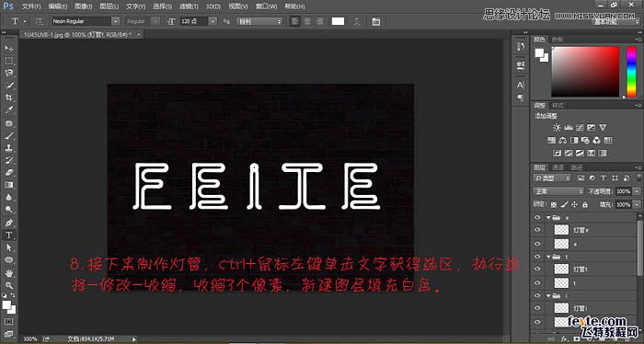Click the foreground color swatch in toolbox

tap(6, 305)
